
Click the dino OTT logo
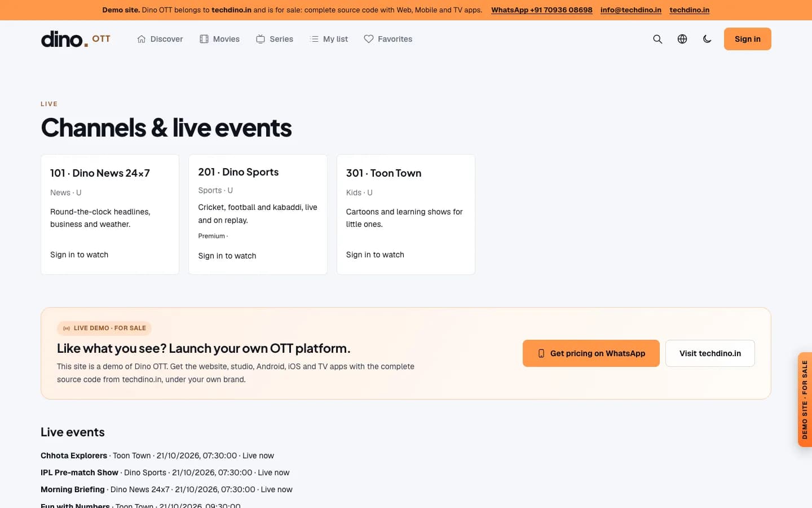point(76,39)
